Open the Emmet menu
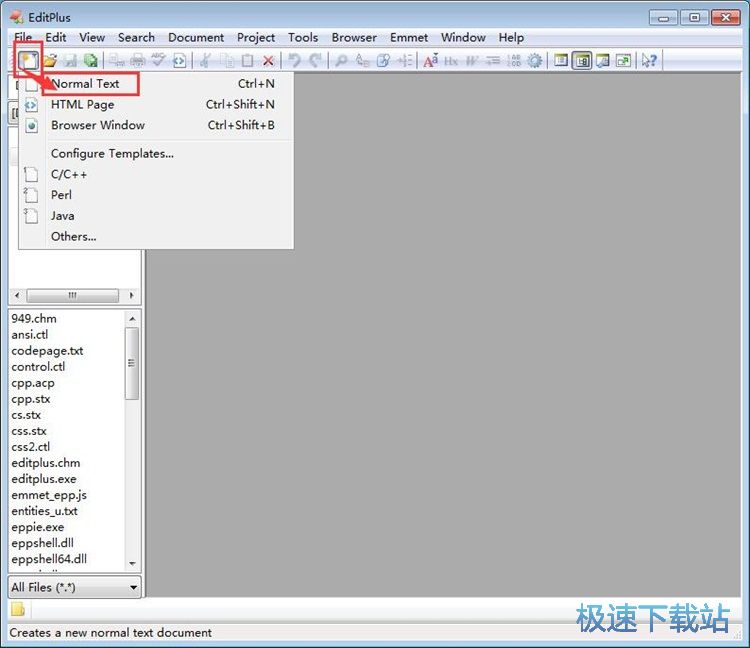750x648 pixels. click(x=409, y=37)
